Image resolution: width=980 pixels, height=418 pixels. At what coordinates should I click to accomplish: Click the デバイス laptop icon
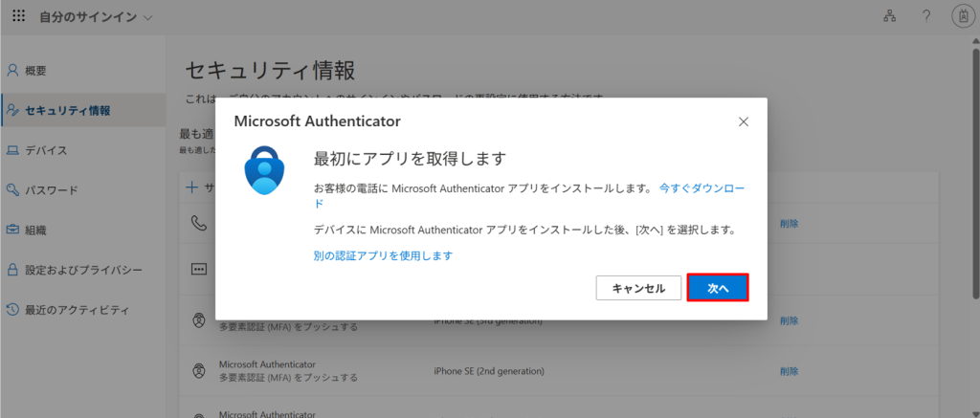click(12, 150)
